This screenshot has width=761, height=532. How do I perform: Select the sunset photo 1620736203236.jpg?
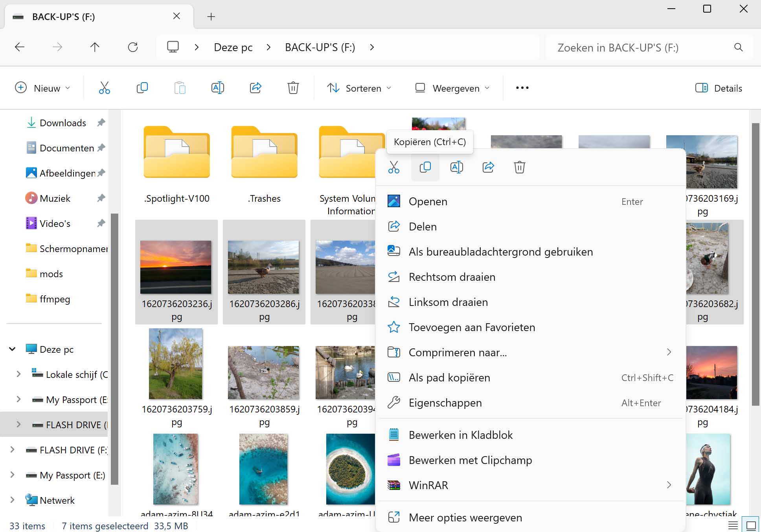(176, 272)
